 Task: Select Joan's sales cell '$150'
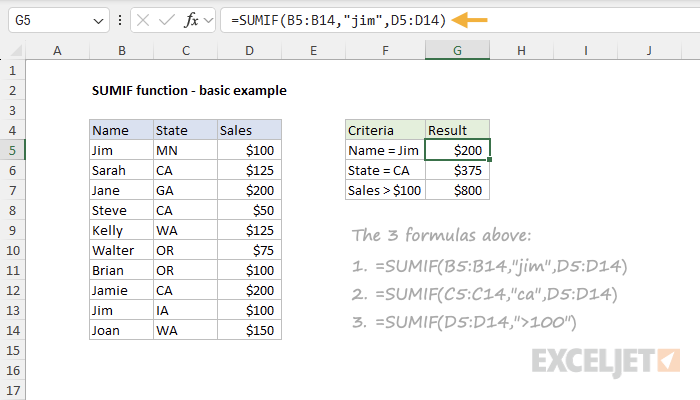tap(250, 330)
